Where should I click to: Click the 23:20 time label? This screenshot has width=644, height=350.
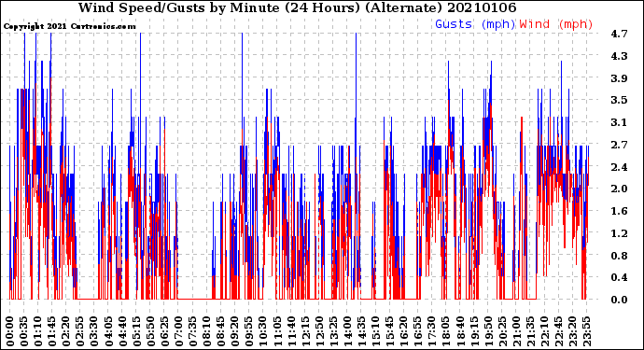tap(572, 331)
